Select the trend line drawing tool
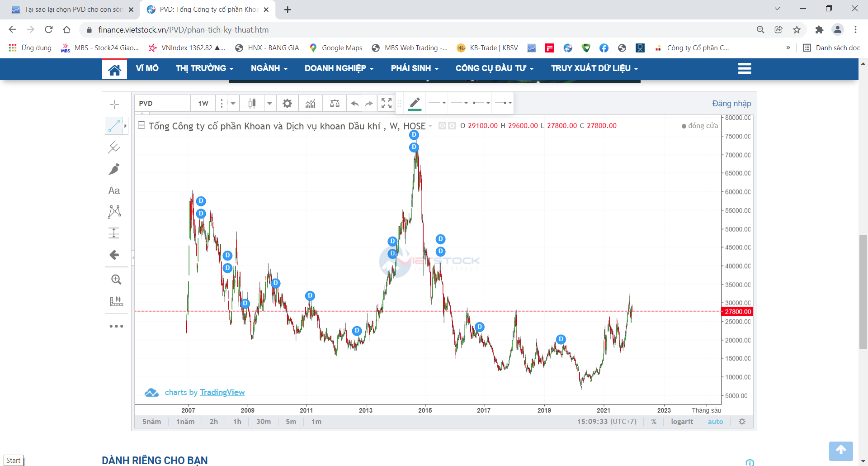The width and height of the screenshot is (868, 466). tap(114, 125)
